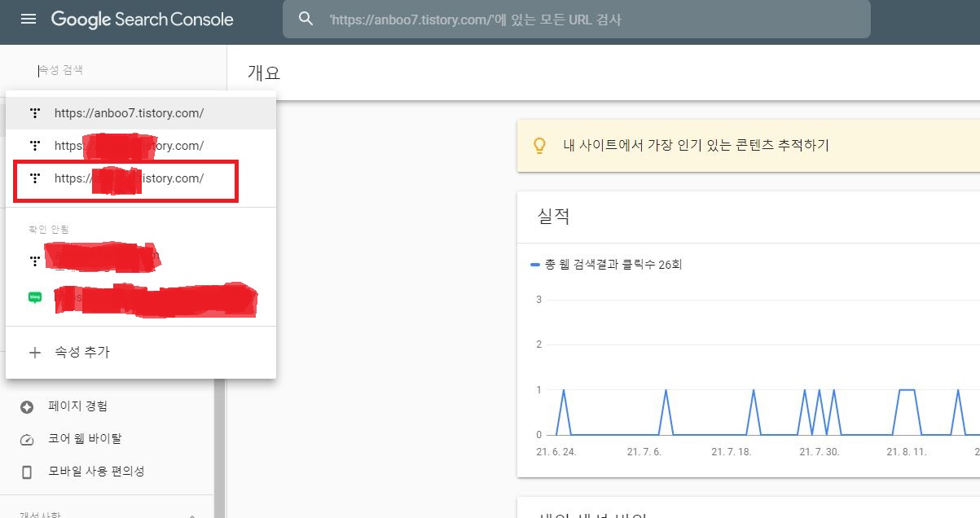Select property https://anboo7.tistory.com/
This screenshot has height=518, width=980.
point(141,113)
